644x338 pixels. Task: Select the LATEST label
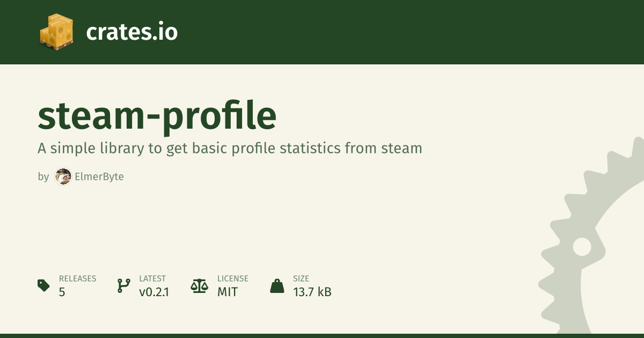coord(152,278)
